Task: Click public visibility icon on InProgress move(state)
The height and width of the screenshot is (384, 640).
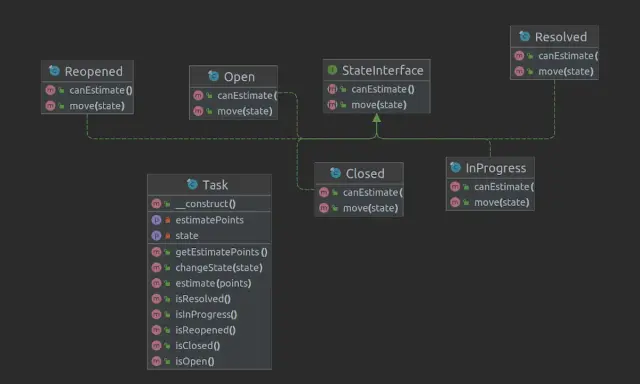Action: pyautogui.click(x=466, y=202)
